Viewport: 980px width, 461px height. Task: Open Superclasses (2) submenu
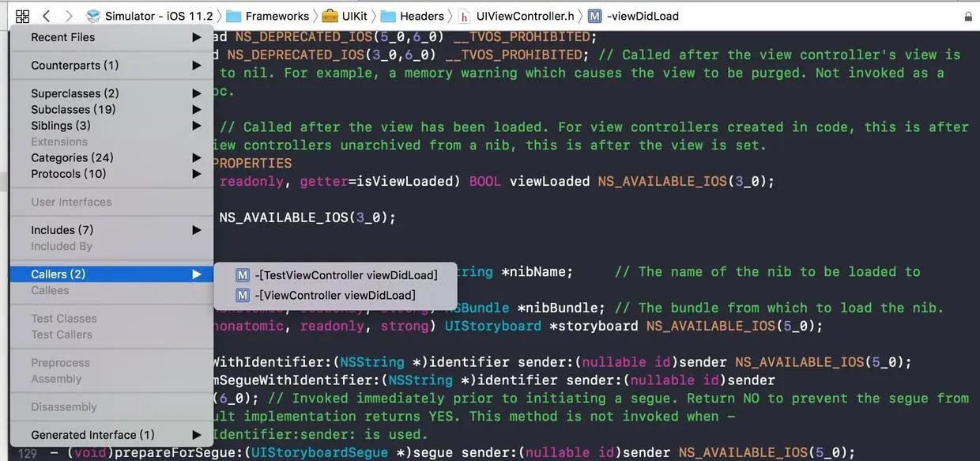111,93
